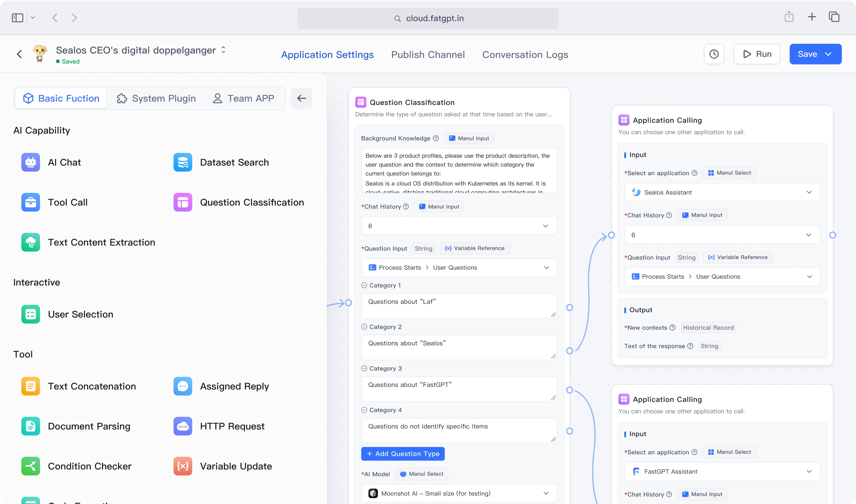Select the Dataset Search icon

click(x=183, y=162)
